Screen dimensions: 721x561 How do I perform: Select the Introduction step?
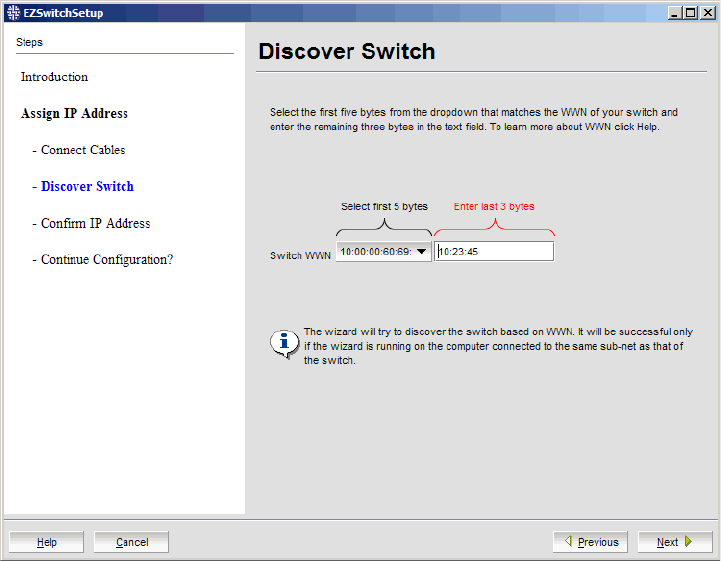point(54,77)
